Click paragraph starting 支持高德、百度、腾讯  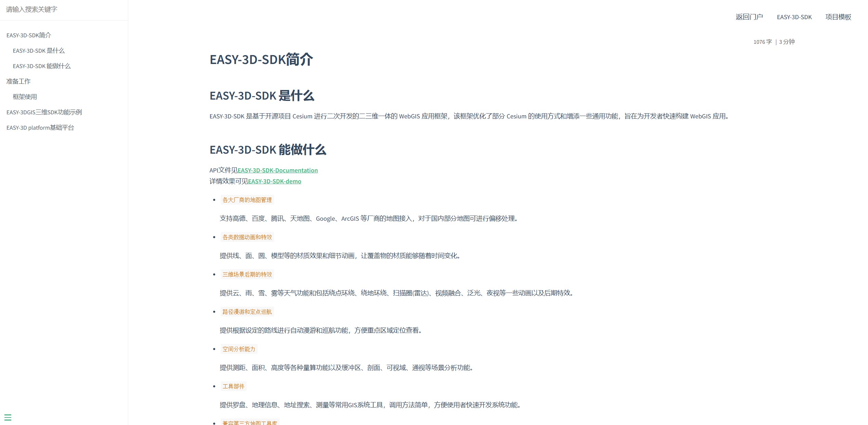(x=370, y=218)
